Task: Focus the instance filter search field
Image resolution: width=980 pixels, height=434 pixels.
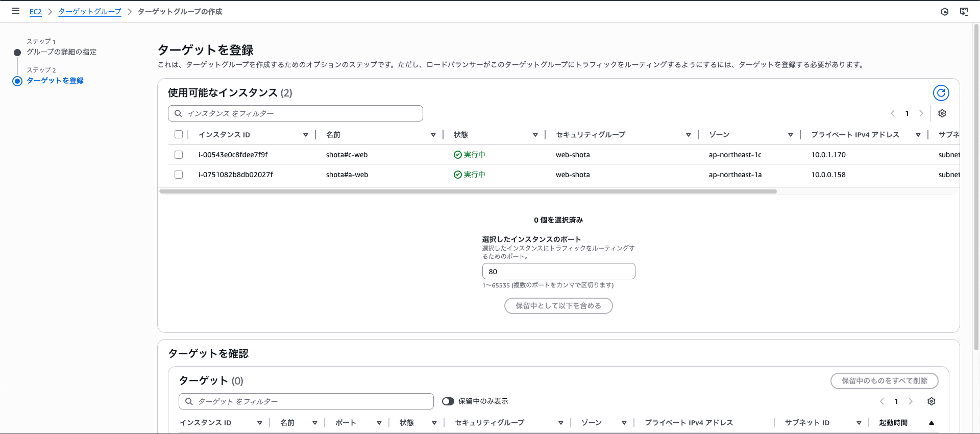Action: [x=296, y=113]
